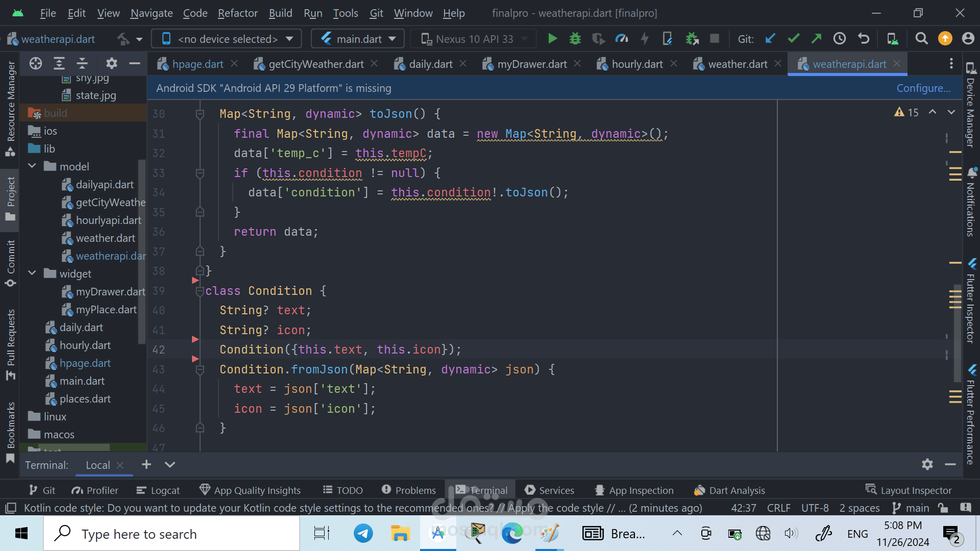Open the Refactor menu

(x=237, y=13)
